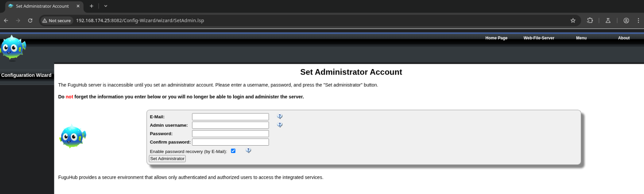Image resolution: width=644 pixels, height=194 pixels.
Task: Open the About menu item
Action: click(x=624, y=38)
